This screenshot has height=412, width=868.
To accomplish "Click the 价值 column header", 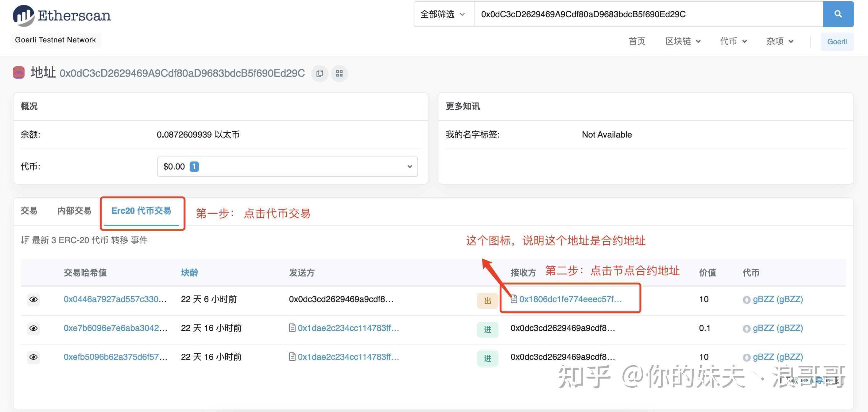I will click(x=707, y=272).
